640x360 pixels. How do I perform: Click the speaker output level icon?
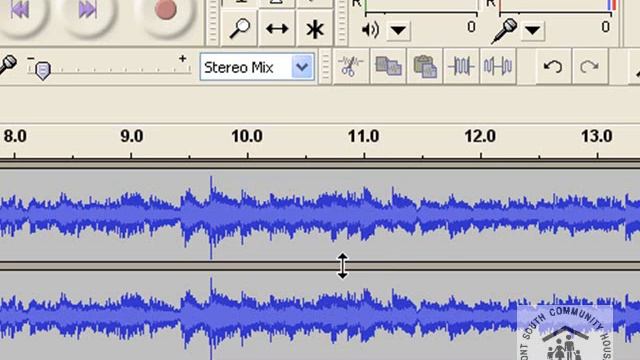(x=370, y=30)
